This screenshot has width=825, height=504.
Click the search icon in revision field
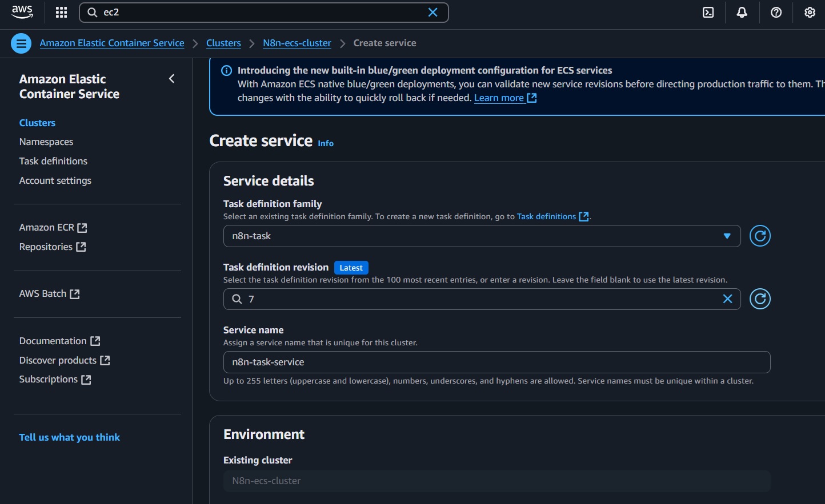coord(237,299)
